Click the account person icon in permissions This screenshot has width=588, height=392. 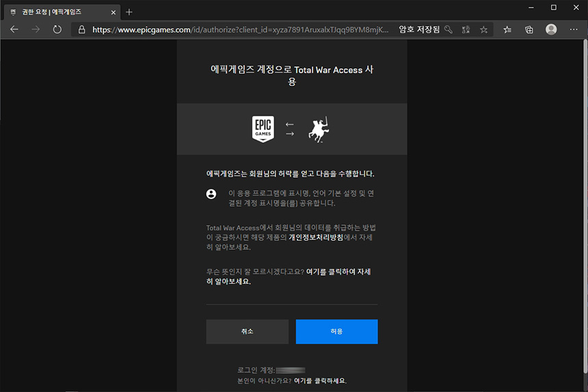pos(211,194)
